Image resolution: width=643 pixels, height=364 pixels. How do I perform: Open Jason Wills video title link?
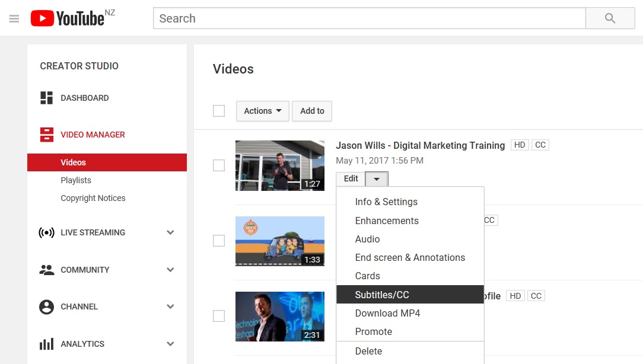click(x=421, y=145)
